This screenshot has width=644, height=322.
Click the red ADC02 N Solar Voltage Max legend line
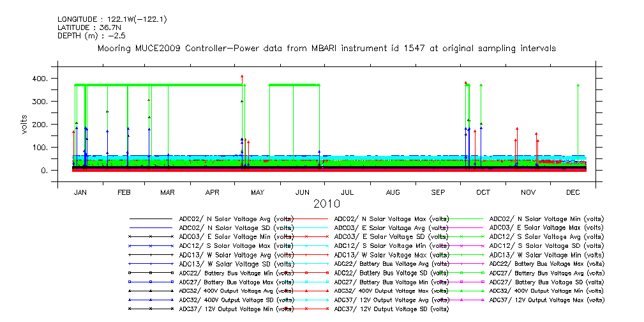[306, 218]
